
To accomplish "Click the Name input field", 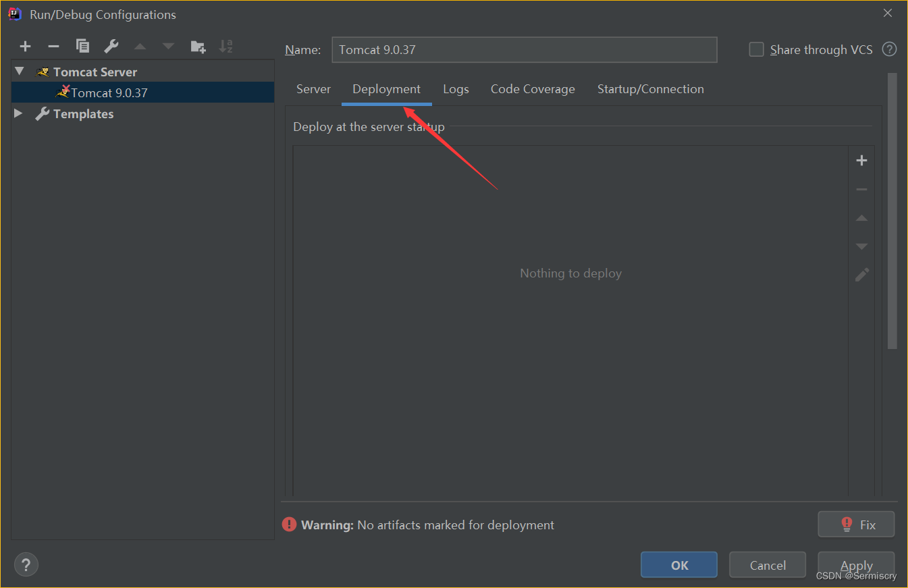I will pyautogui.click(x=524, y=49).
